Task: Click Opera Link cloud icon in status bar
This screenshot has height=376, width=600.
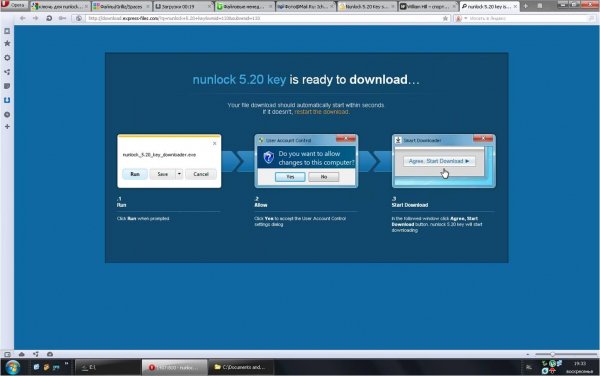Action: [21, 354]
